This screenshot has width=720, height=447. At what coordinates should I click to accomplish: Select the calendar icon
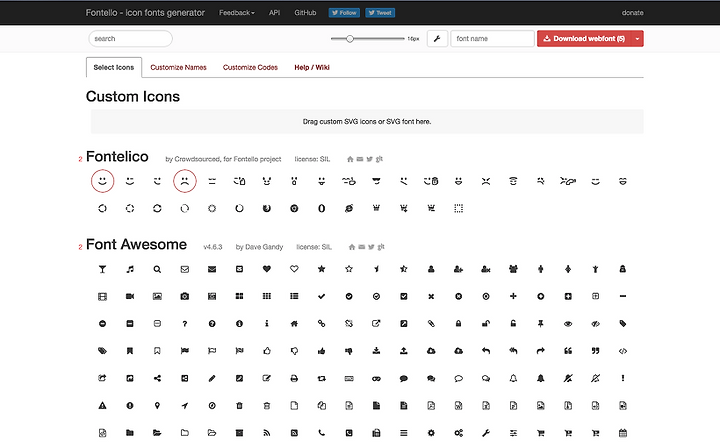(623, 433)
